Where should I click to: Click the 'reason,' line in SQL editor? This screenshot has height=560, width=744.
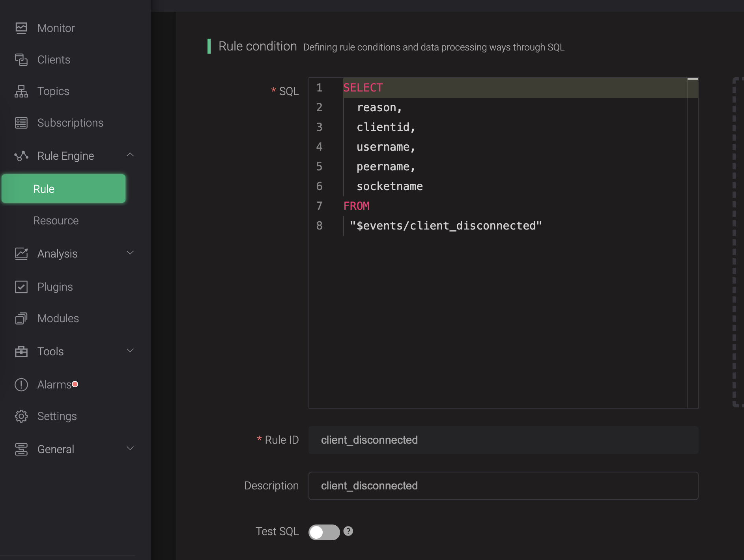click(x=379, y=107)
